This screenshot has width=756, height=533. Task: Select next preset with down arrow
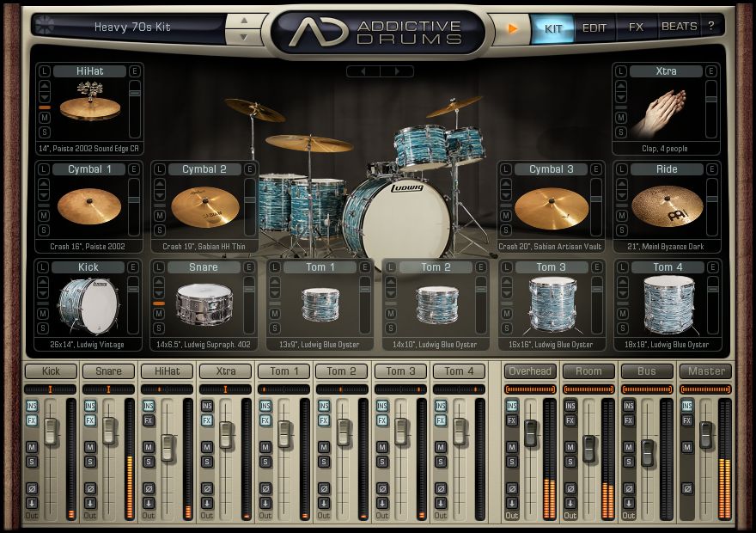(x=244, y=38)
